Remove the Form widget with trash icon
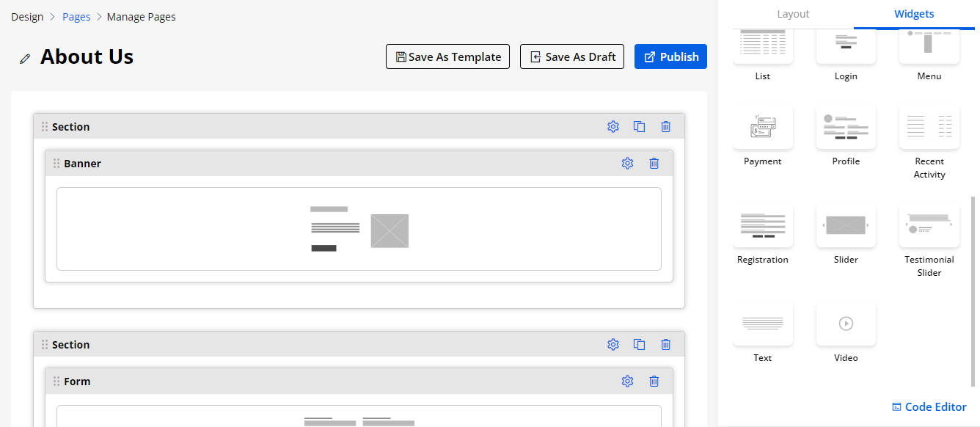980x427 pixels. pyautogui.click(x=654, y=382)
